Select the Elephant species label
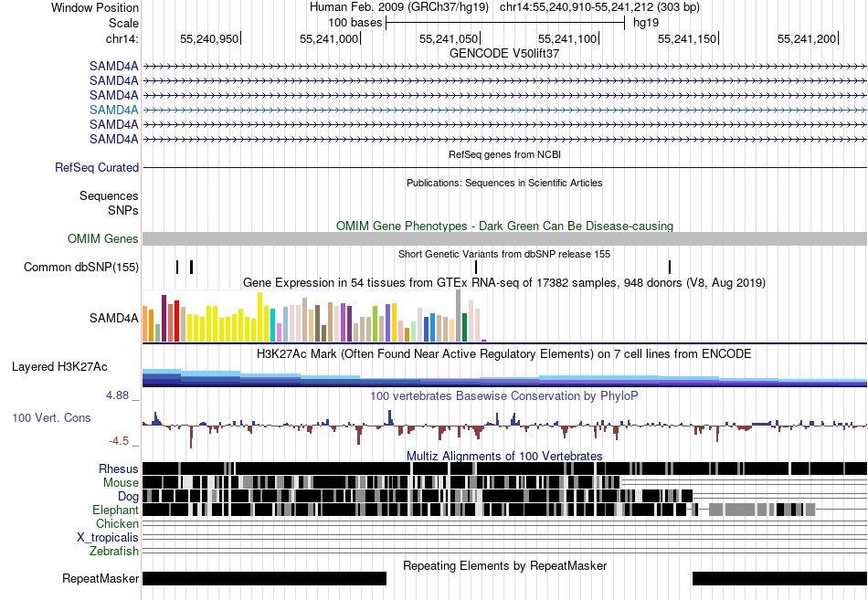This screenshot has height=600, width=868. click(x=115, y=510)
